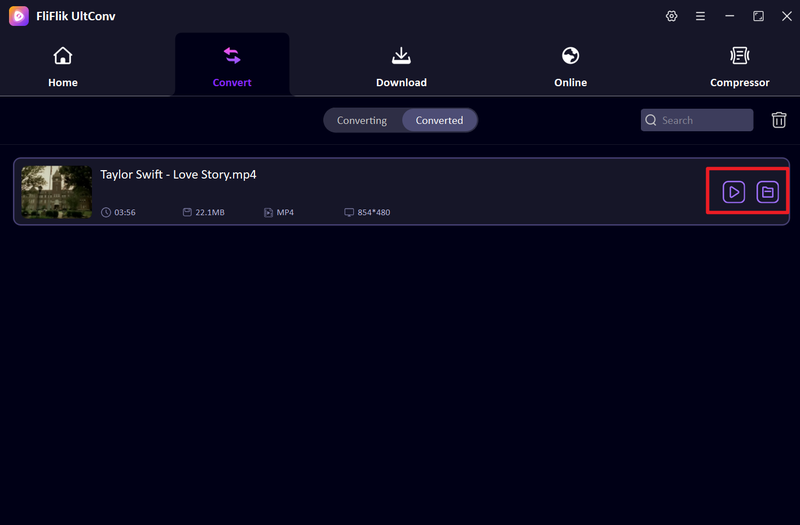The width and height of the screenshot is (800, 525).
Task: Minimize the FliFlik UltConv window
Action: 729,16
